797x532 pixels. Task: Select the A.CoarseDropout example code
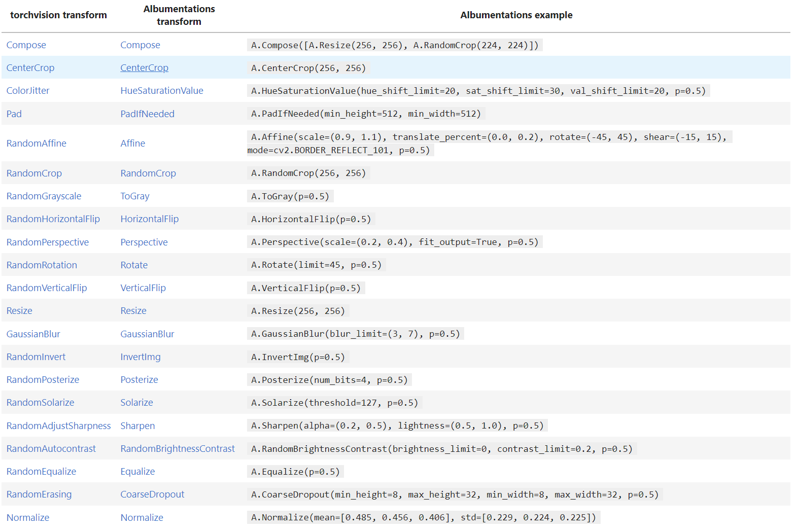click(x=455, y=494)
